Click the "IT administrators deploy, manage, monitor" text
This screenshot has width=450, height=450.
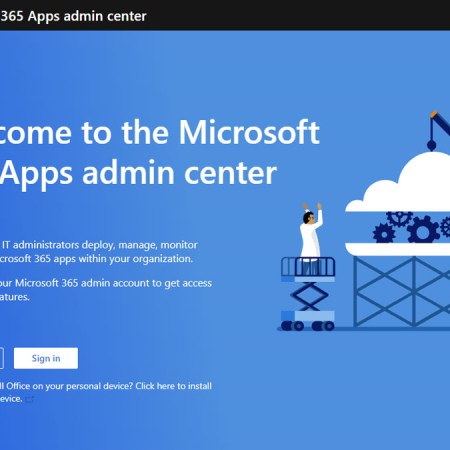(100, 245)
